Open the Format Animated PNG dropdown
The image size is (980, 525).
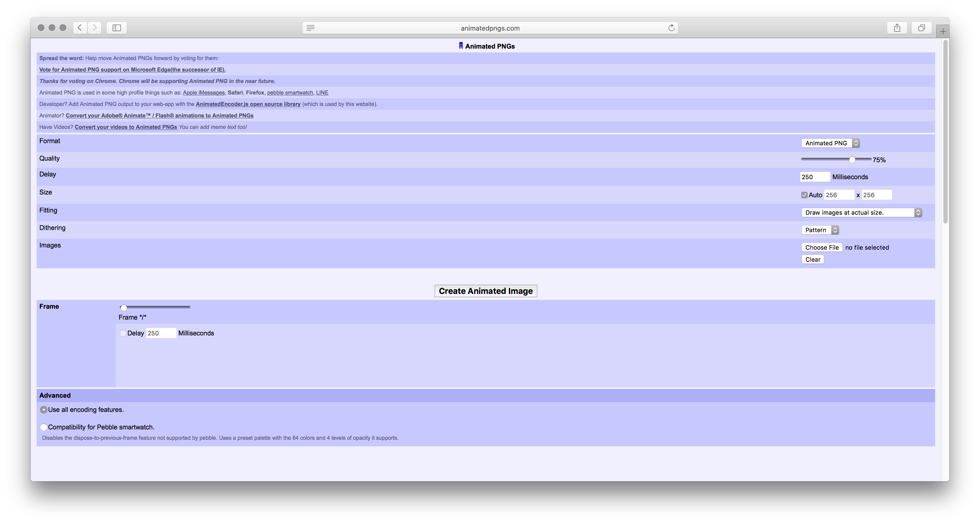coord(830,143)
